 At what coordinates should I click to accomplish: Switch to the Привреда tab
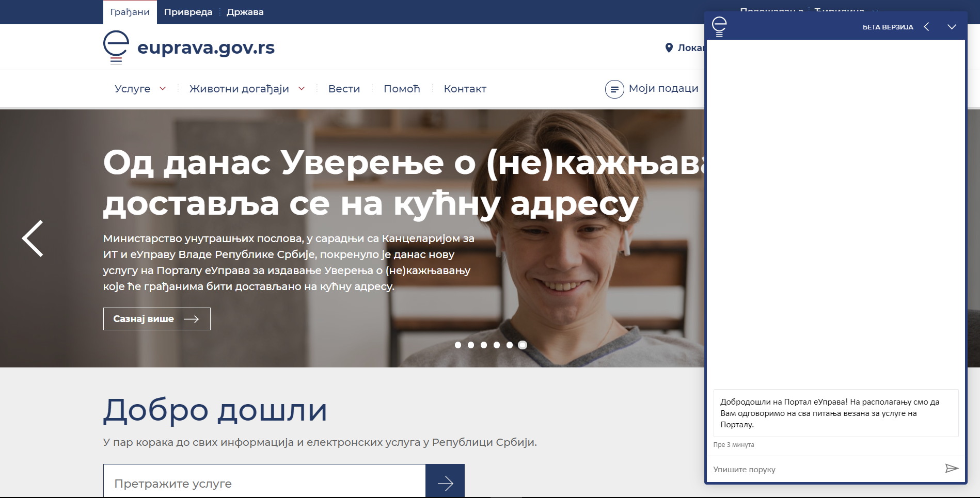pyautogui.click(x=188, y=11)
